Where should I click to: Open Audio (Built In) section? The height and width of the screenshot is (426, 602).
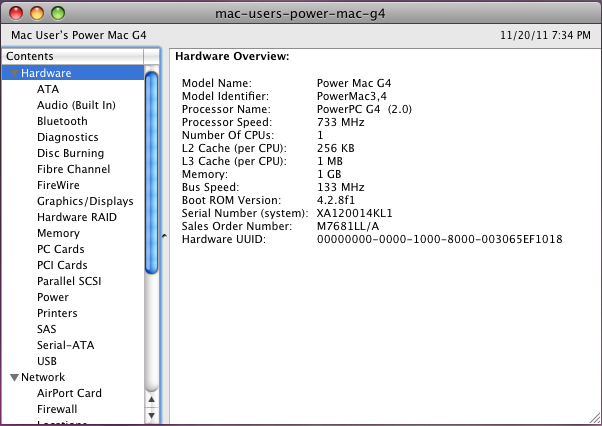click(76, 105)
